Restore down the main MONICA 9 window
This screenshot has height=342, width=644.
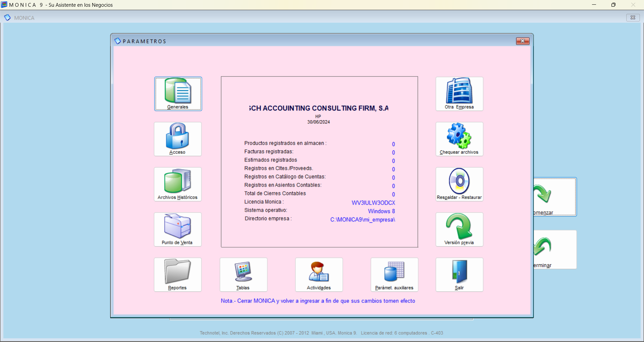[x=613, y=5]
